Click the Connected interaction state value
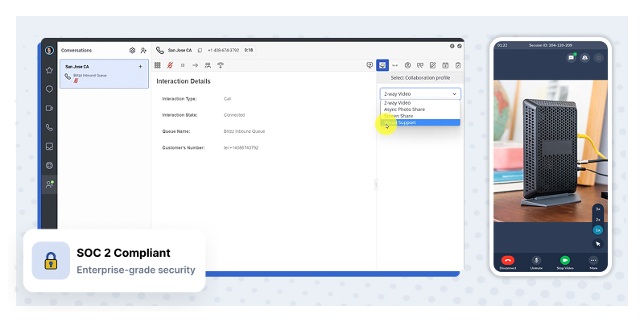 coord(234,115)
